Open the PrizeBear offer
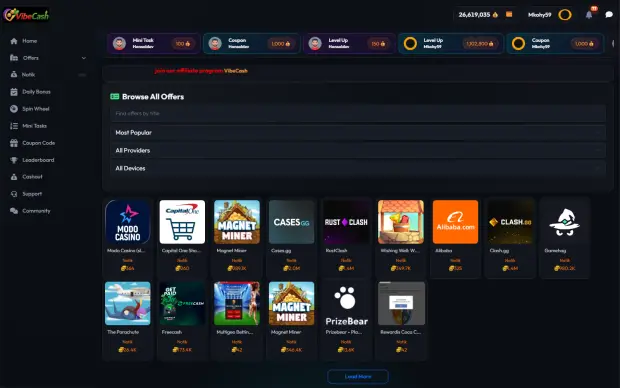This screenshot has height=388, width=620. tap(346, 319)
